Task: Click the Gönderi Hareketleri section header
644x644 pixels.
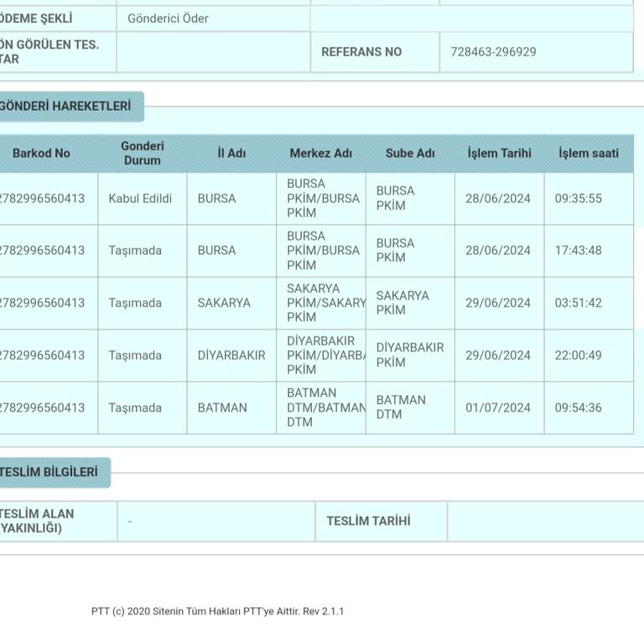Action: 67,106
